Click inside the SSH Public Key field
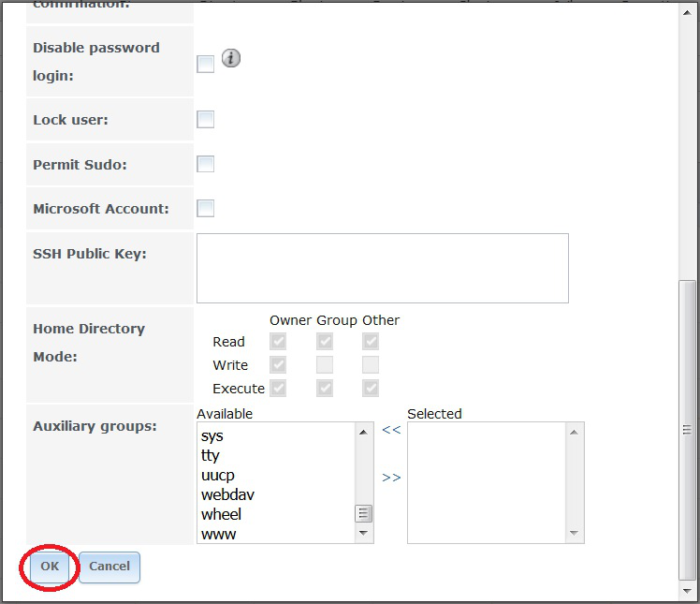This screenshot has width=700, height=604. click(382, 268)
